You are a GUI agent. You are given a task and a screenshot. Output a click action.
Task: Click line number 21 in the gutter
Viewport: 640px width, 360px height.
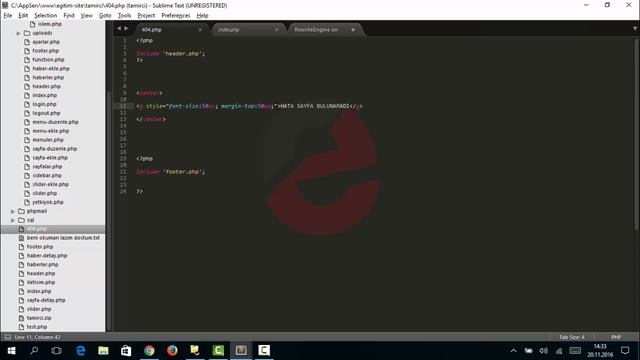(x=123, y=171)
